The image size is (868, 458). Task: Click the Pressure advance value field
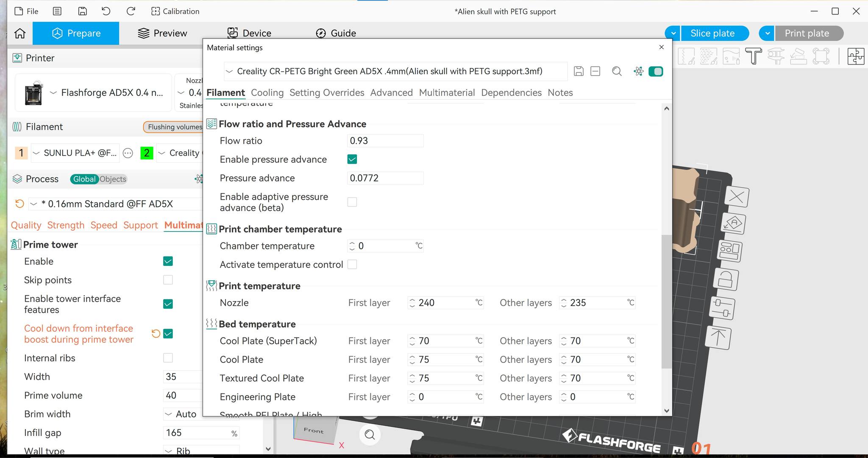coord(385,178)
